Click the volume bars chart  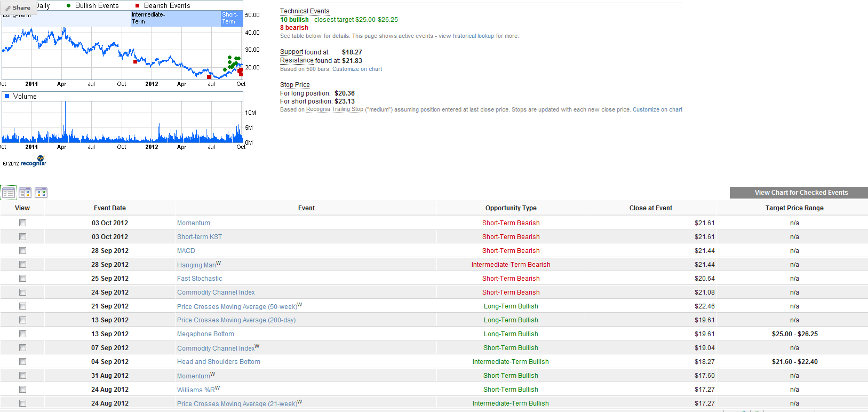coord(122,122)
